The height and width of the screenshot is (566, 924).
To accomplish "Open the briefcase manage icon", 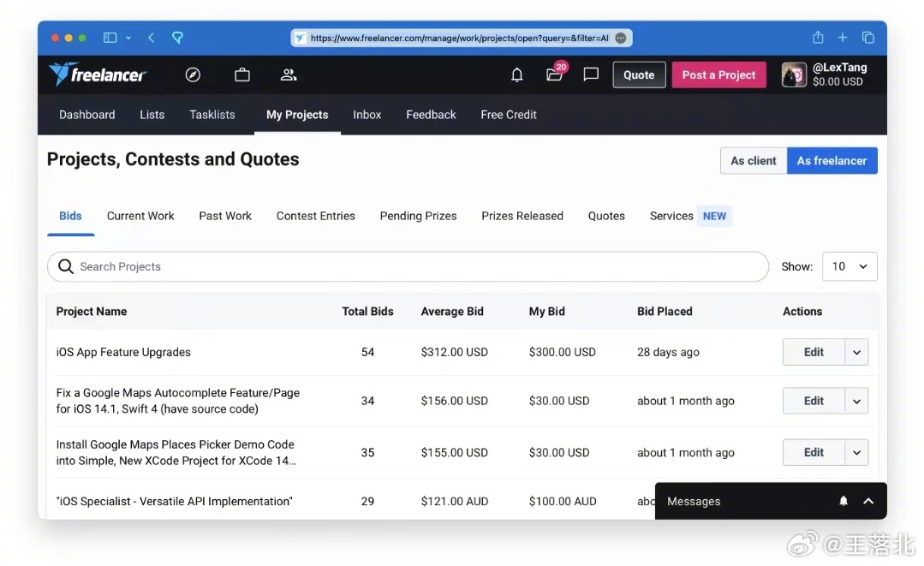I will [242, 74].
